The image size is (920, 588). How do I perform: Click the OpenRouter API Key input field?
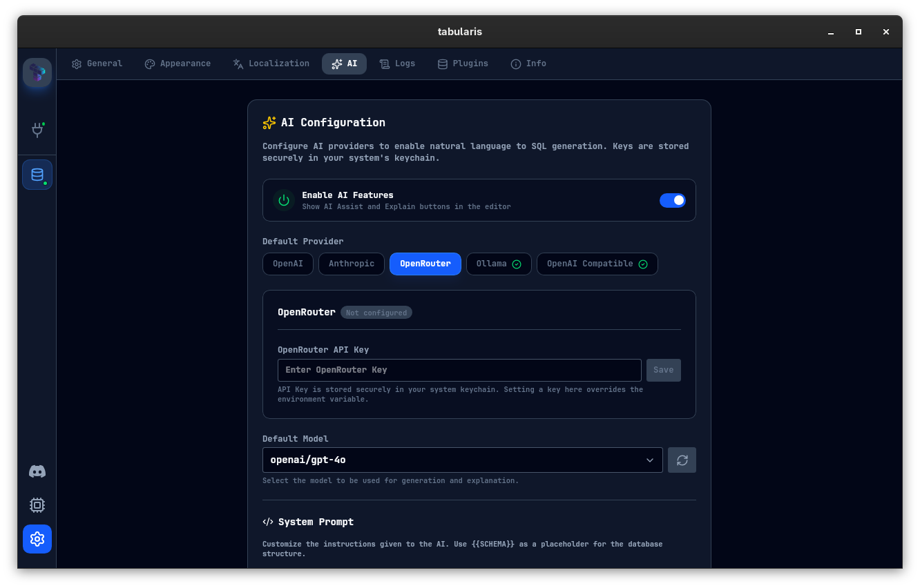pyautogui.click(x=459, y=370)
